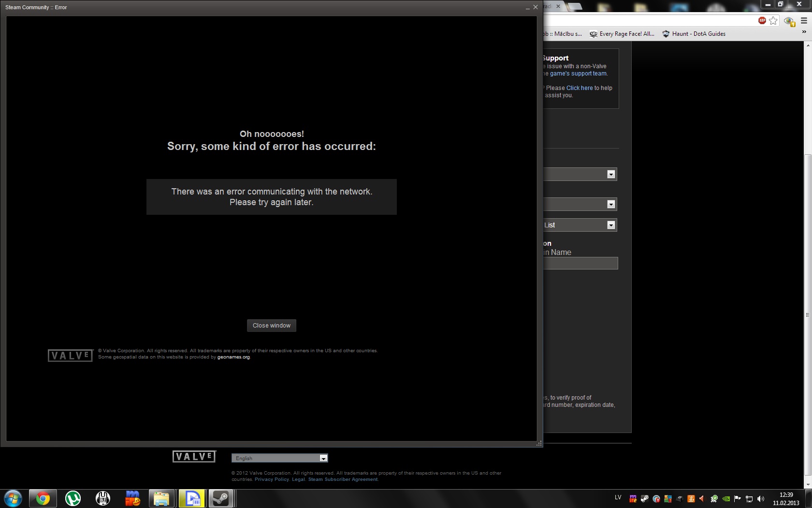812x508 pixels.
Task: Open the Legal footer link
Action: point(298,479)
